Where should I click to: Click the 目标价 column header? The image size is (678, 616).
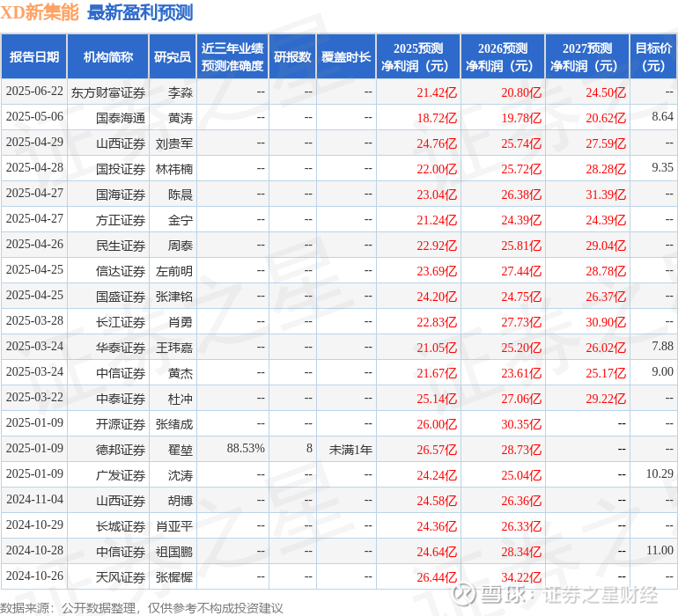[653, 56]
